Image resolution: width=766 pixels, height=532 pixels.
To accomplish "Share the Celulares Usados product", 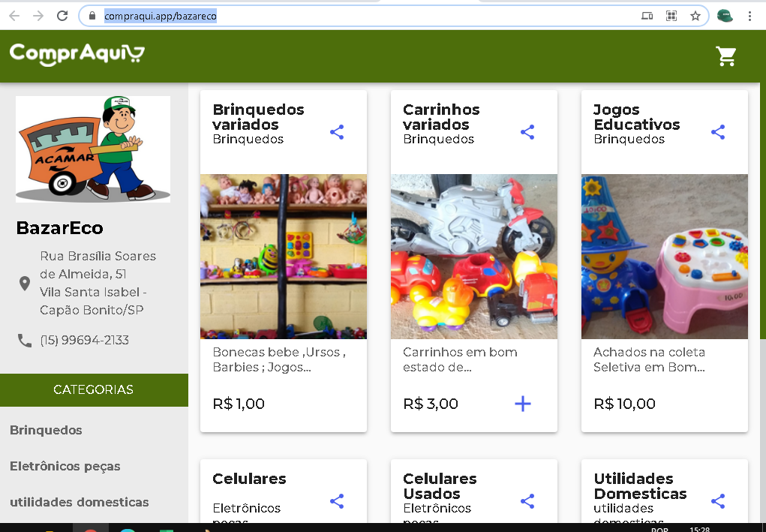I will 527,501.
